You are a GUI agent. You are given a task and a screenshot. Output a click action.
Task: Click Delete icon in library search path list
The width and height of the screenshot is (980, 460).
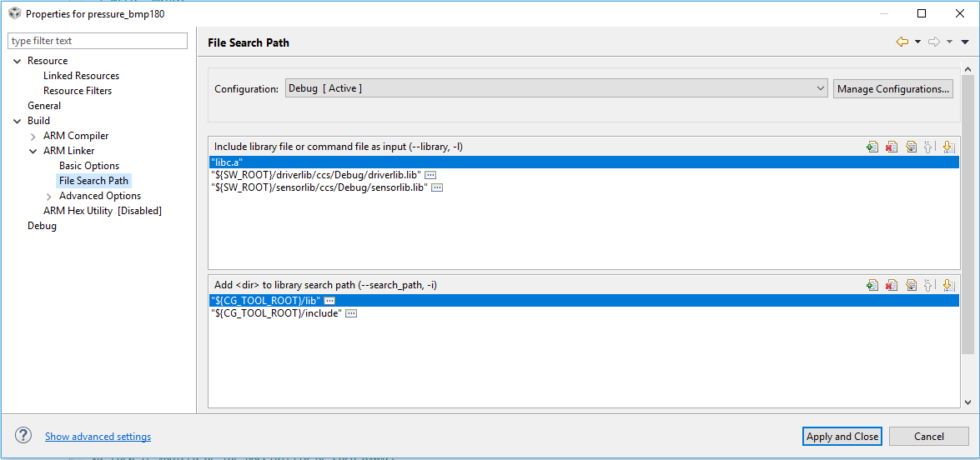tap(892, 285)
